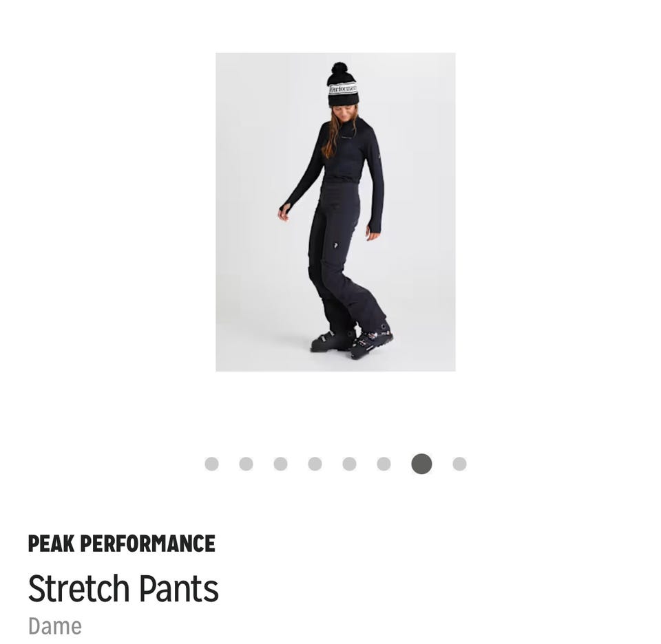Jump to the third product image dot
Viewport: 661px width, 644px height.
(281, 464)
